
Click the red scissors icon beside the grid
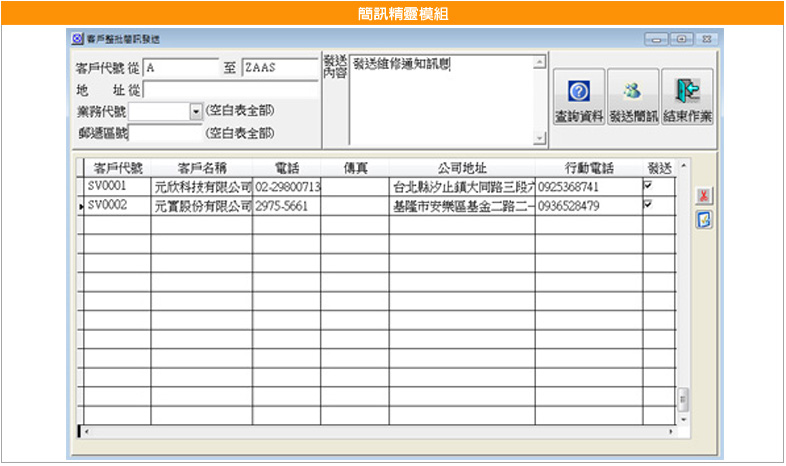[x=703, y=196]
